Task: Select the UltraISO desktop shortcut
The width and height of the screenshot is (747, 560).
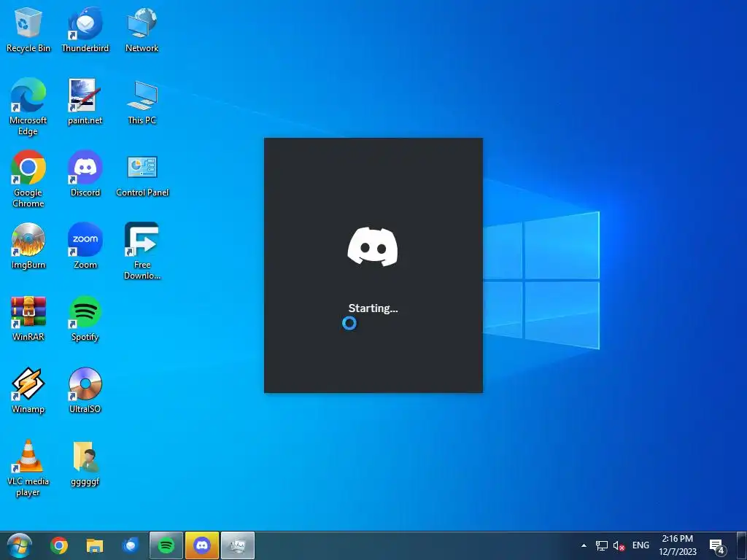Action: coord(85,391)
